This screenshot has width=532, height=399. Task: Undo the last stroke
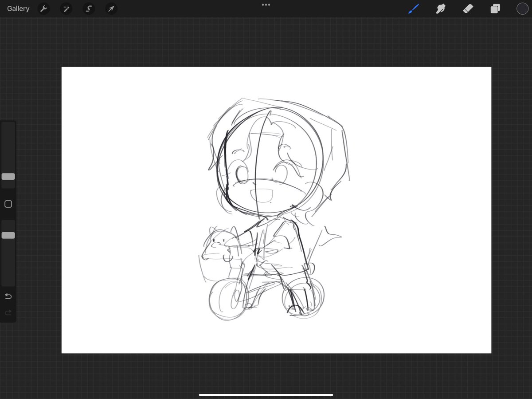tap(8, 296)
